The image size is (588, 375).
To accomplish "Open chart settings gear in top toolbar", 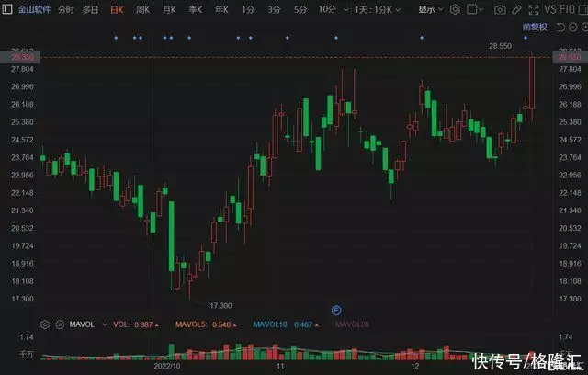I will point(455,10).
